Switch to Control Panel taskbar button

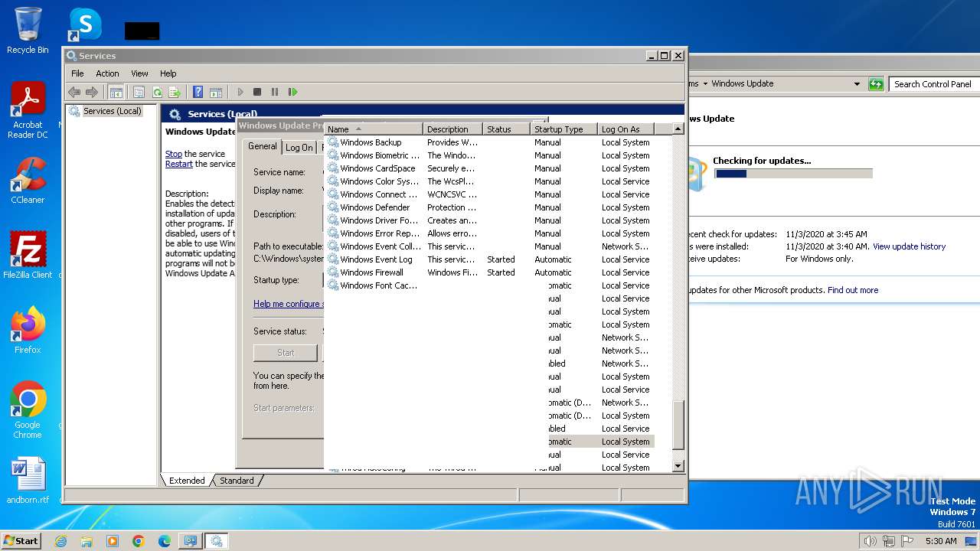coord(191,541)
